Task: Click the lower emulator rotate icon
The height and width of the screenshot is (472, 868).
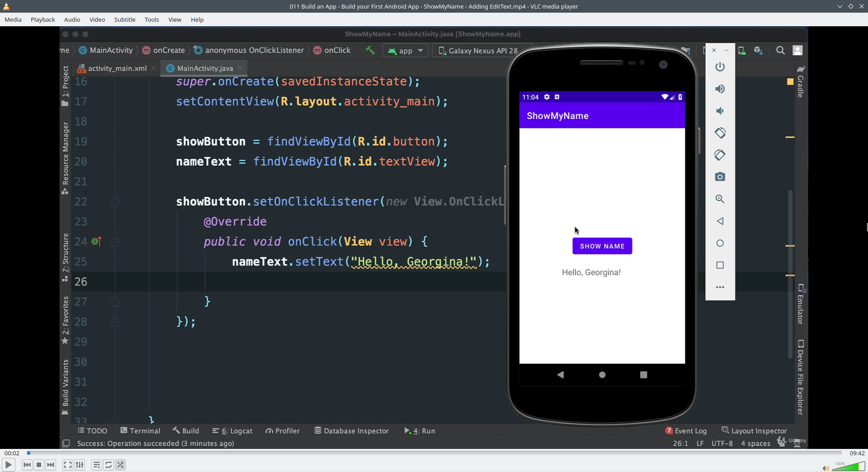Action: coord(720,155)
